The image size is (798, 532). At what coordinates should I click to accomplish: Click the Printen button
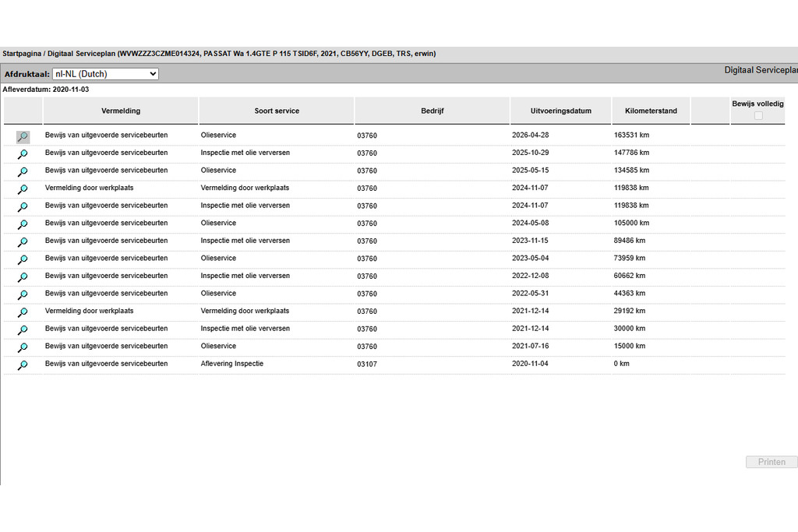click(772, 462)
